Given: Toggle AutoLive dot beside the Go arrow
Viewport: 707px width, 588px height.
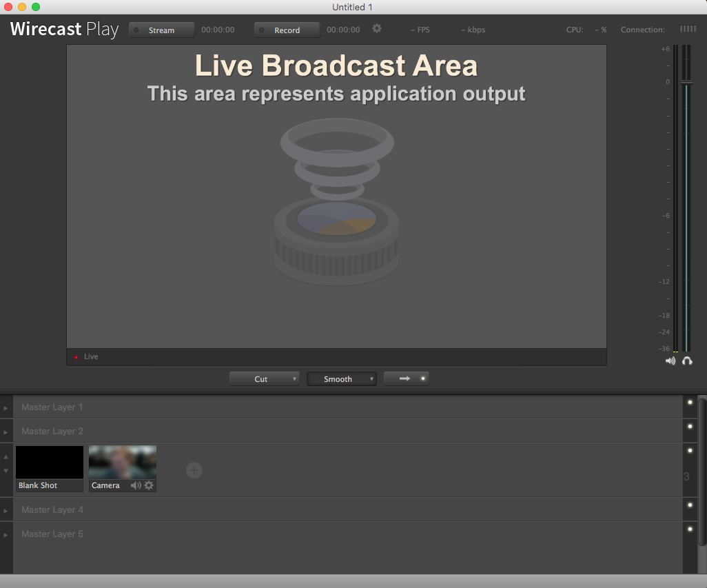Looking at the screenshot, I should 423,378.
